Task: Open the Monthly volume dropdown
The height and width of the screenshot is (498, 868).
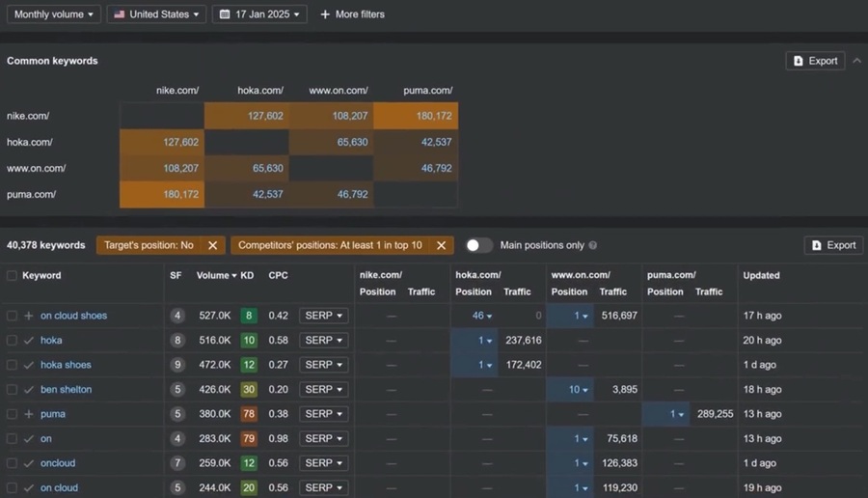Action: (54, 14)
